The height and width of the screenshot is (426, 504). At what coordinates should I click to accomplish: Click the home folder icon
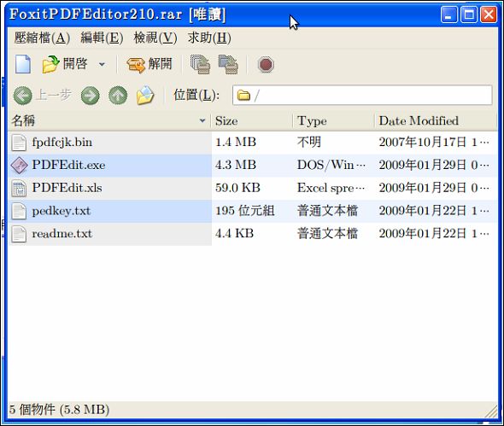click(x=145, y=96)
